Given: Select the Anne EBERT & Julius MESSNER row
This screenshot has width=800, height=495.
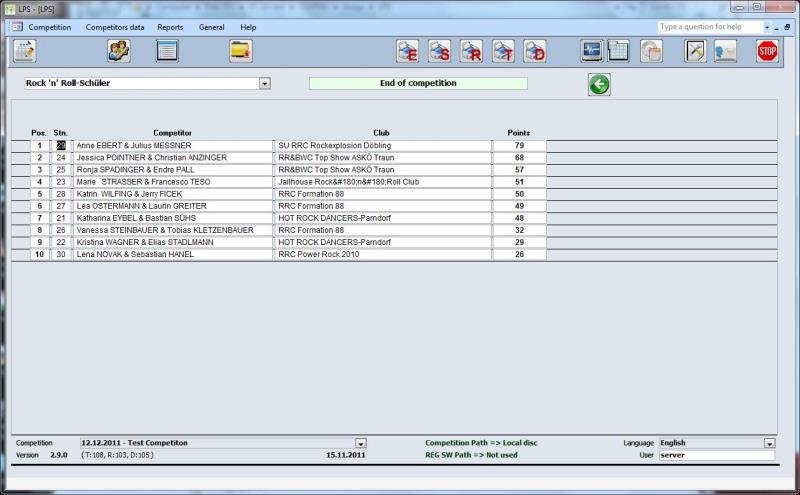Looking at the screenshot, I should tap(172, 145).
